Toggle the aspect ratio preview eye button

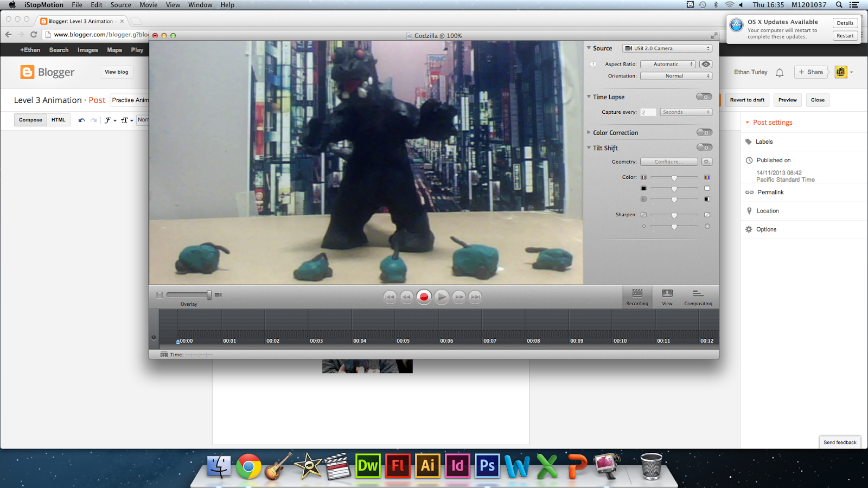coord(706,64)
